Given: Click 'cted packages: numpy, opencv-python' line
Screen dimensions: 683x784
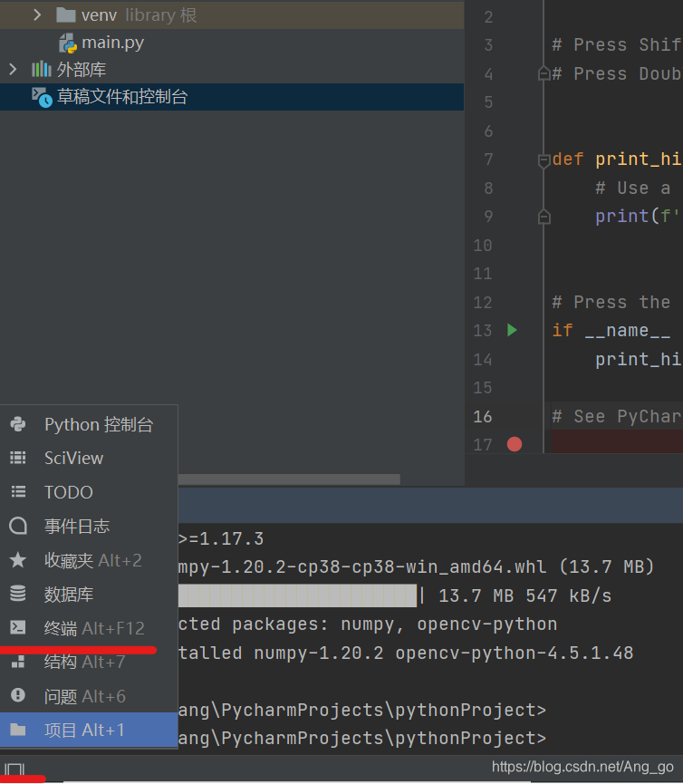Looking at the screenshot, I should pyautogui.click(x=368, y=624).
